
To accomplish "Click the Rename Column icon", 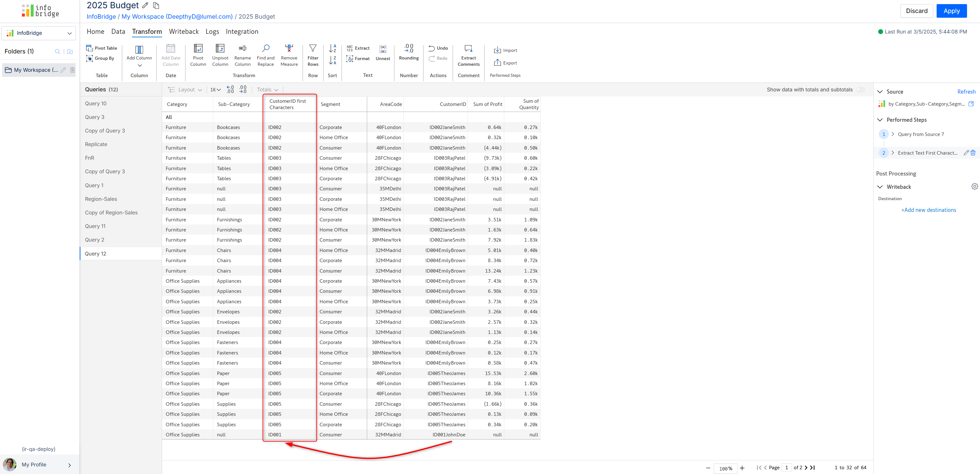I will [x=242, y=49].
